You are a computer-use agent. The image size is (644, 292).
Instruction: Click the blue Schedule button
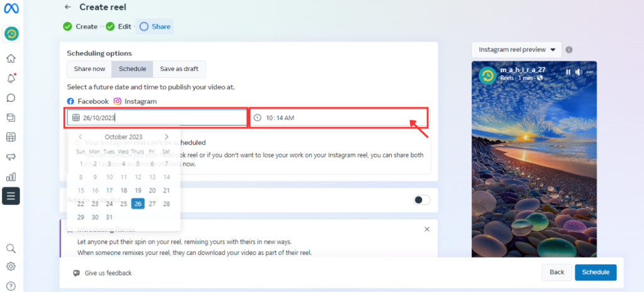(596, 273)
